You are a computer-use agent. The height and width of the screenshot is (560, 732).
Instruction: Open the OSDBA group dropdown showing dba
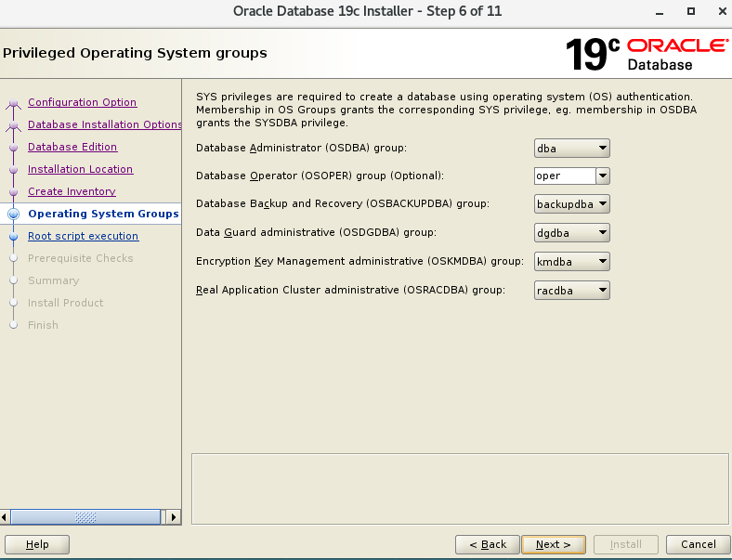pos(572,148)
